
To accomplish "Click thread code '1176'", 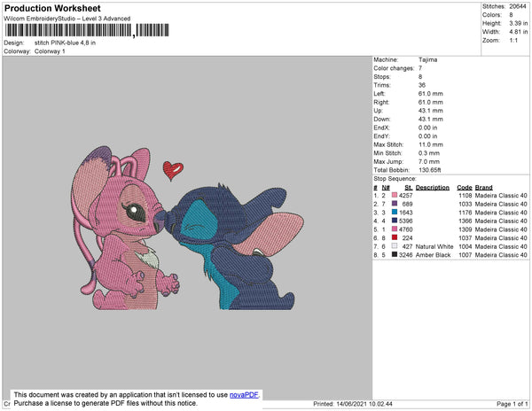I will coord(465,213).
